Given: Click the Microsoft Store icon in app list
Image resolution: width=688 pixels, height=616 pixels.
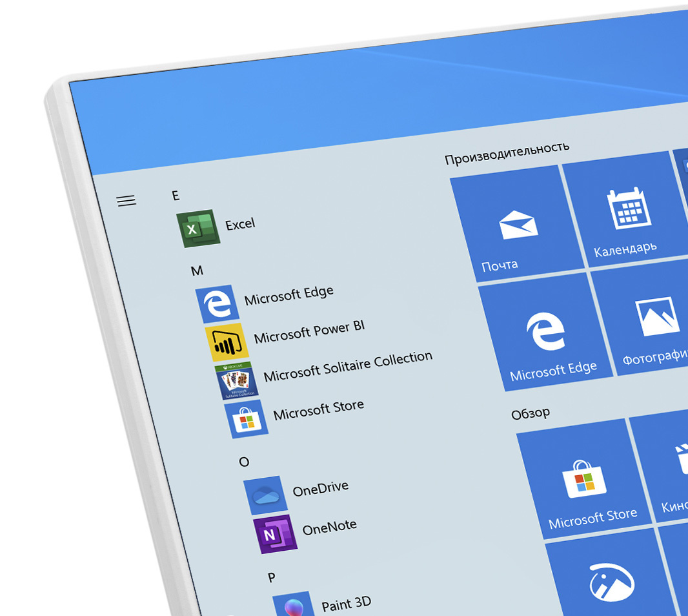Looking at the screenshot, I should tap(246, 419).
